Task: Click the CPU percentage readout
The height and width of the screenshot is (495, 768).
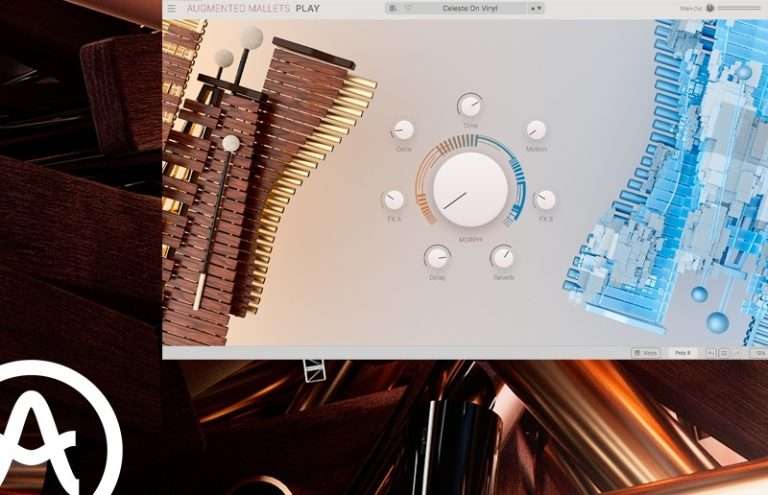Action: [761, 353]
